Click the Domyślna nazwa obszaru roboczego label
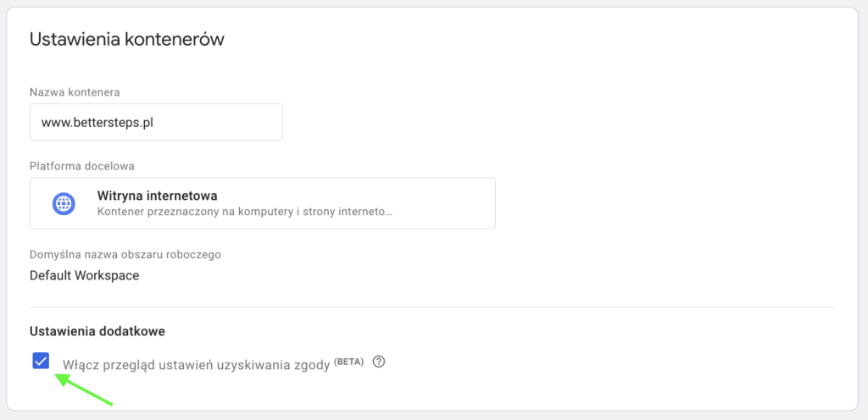 pyautogui.click(x=125, y=255)
